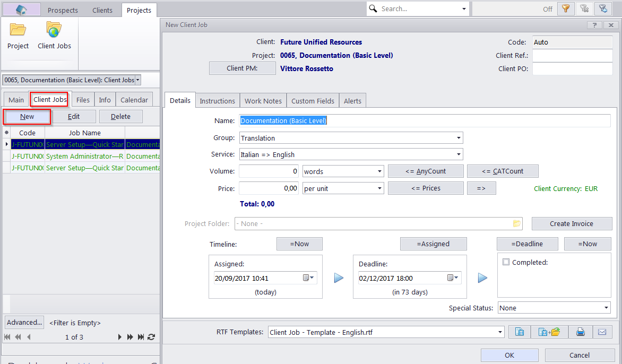The image size is (622, 364).
Task: Click the =Deadline button
Action: 527,244
